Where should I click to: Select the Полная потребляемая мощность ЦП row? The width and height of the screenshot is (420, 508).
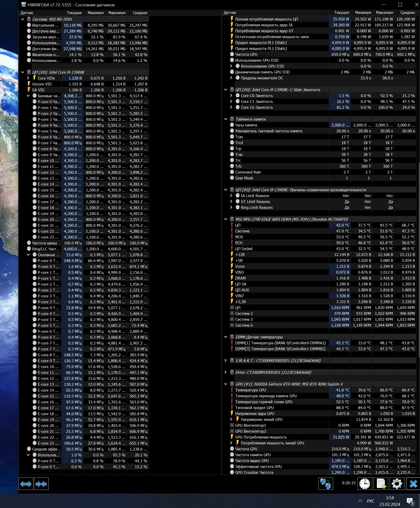click(x=319, y=19)
